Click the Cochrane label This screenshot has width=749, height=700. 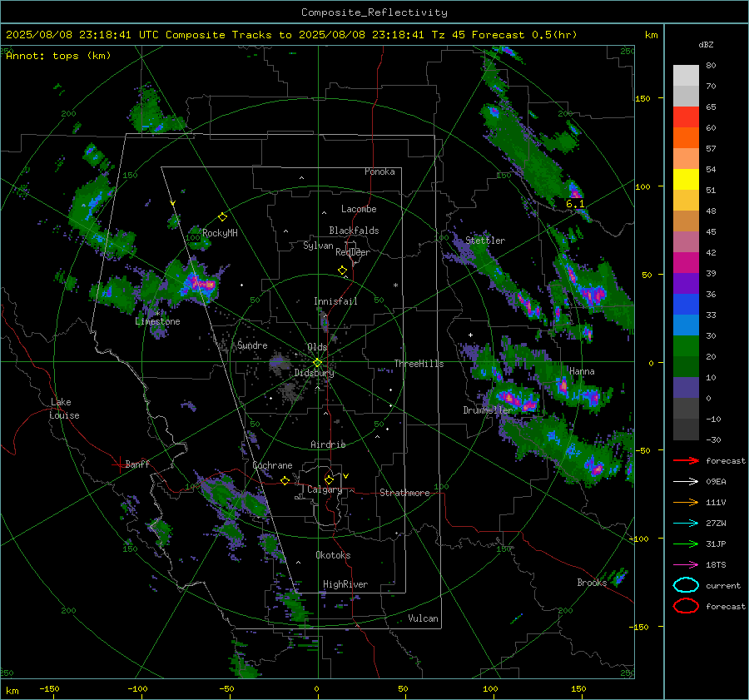[272, 465]
